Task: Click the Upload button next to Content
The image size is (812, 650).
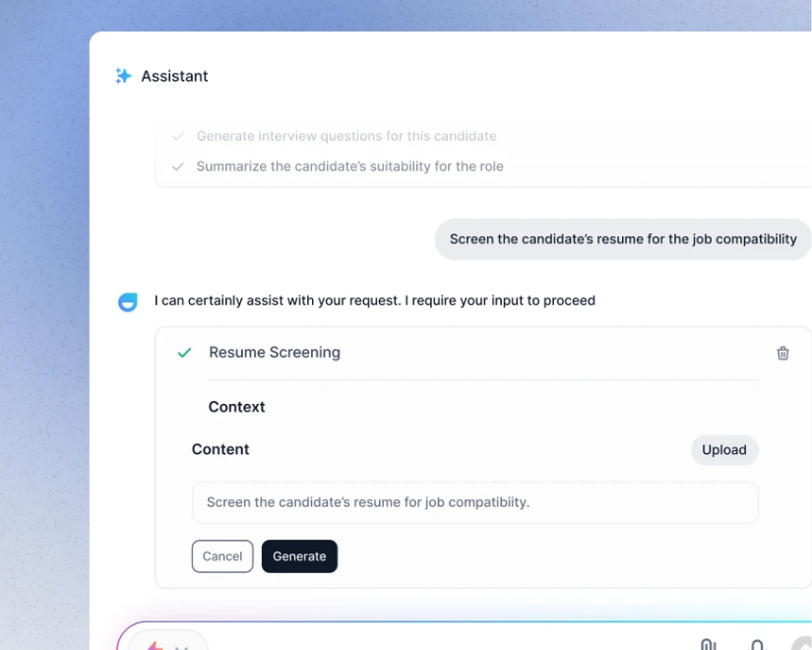Action: tap(724, 449)
